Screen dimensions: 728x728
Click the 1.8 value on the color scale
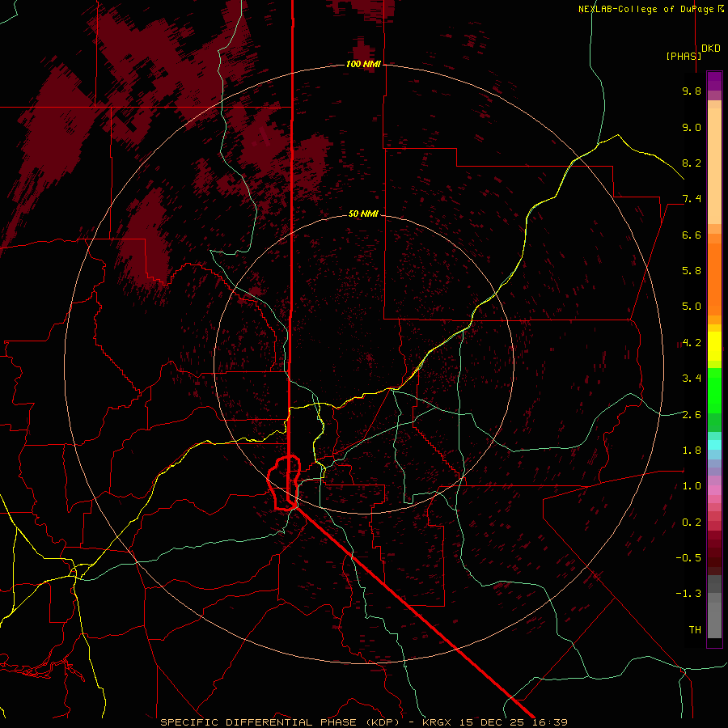click(692, 451)
